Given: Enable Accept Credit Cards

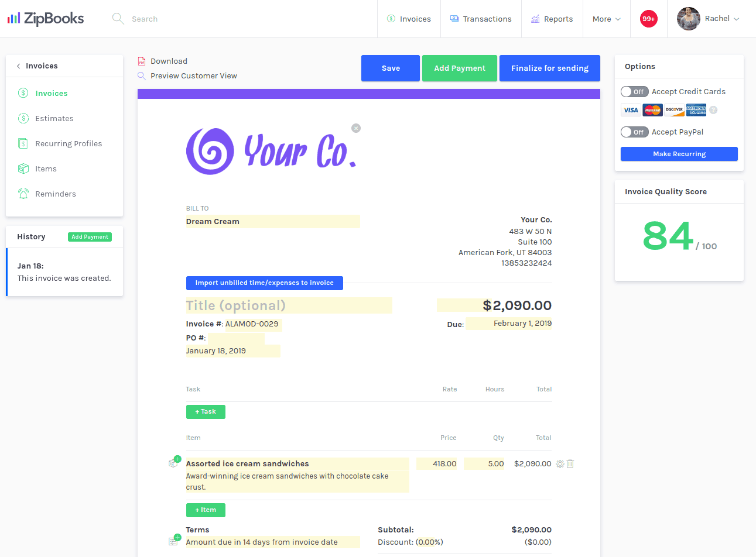Looking at the screenshot, I should (x=634, y=91).
